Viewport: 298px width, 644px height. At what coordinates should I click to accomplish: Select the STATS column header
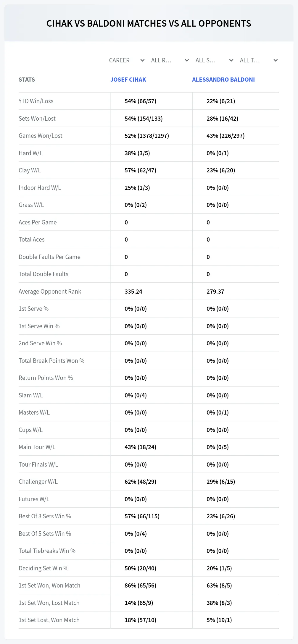click(x=27, y=80)
